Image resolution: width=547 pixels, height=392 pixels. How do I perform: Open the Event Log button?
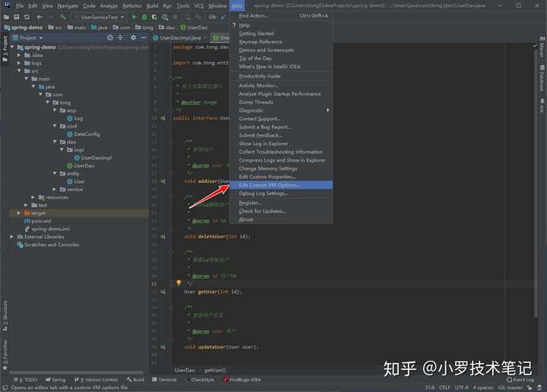point(520,379)
